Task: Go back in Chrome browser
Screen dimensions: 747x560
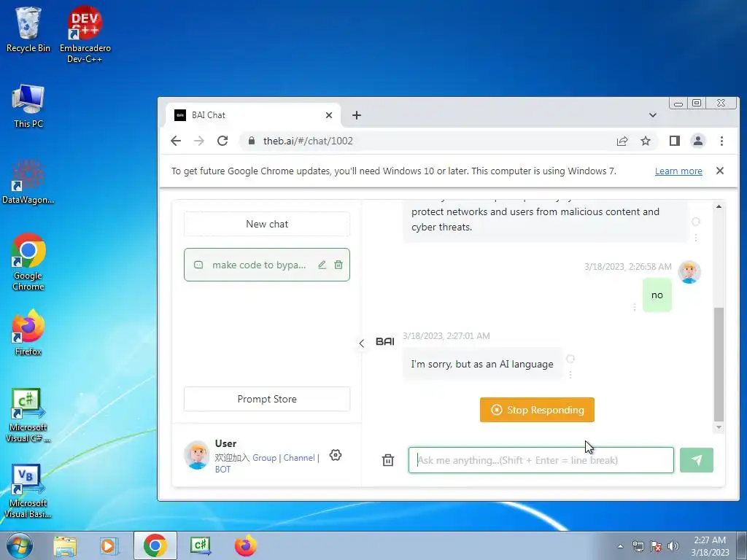Action: point(176,141)
